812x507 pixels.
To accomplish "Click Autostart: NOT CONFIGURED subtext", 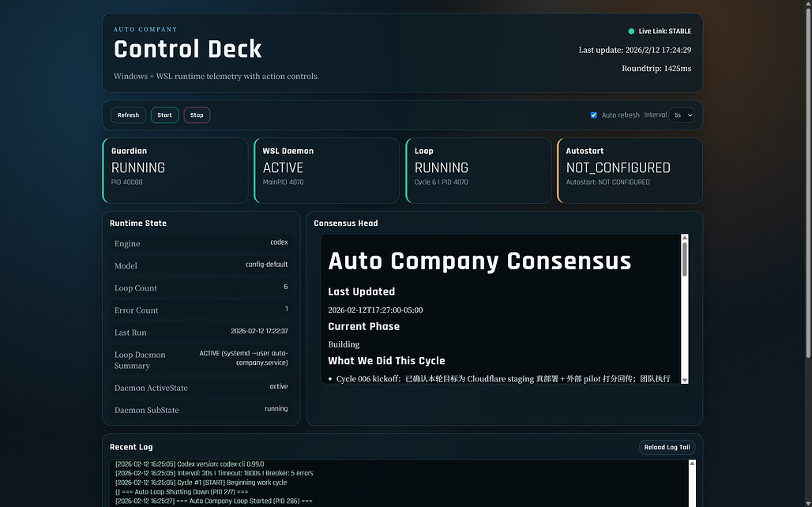I will point(608,182).
